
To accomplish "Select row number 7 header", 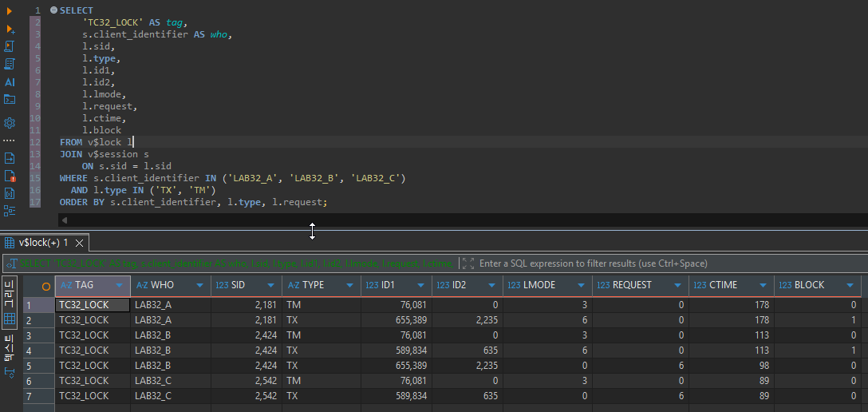I will point(39,396).
